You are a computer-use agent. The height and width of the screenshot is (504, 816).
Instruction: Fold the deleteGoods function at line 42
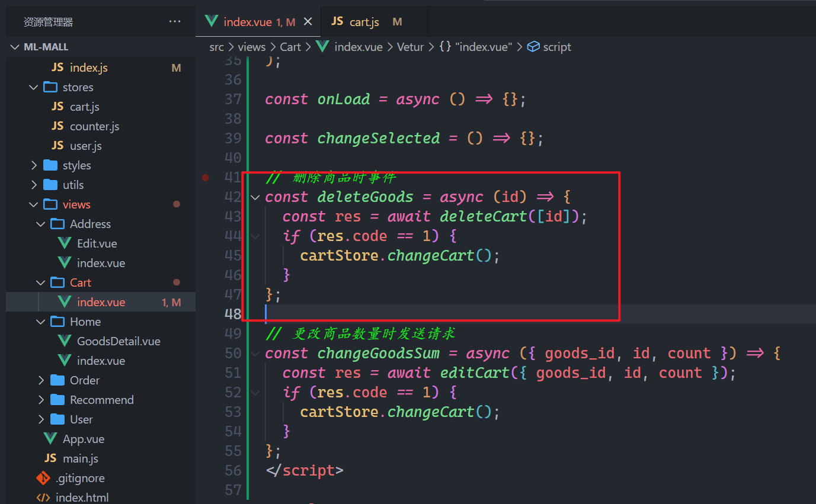255,197
